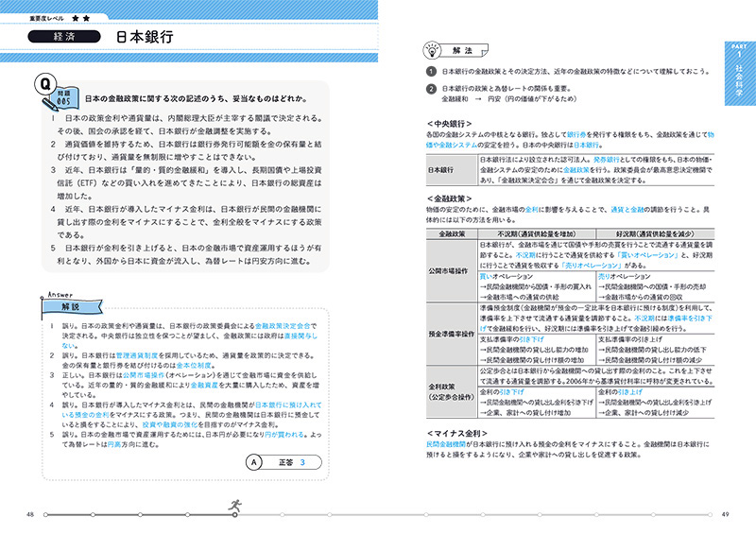Viewport: 756px width, 534px height.
Task: Click the blue 金本位制度 term
Action: click(194, 365)
